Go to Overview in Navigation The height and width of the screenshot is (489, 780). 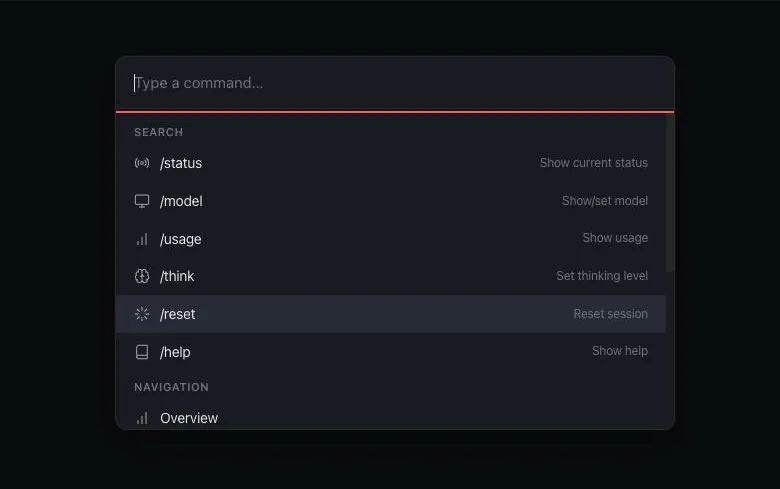pyautogui.click(x=189, y=418)
